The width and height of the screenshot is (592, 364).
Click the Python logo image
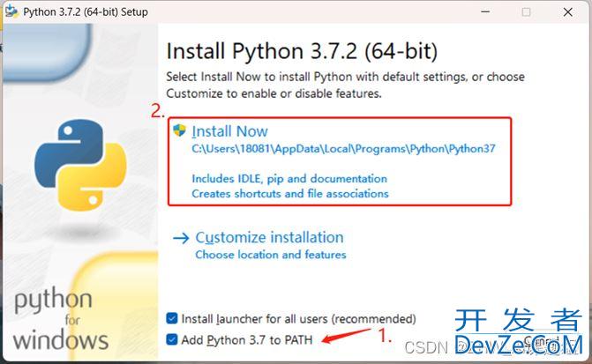pos(80,165)
